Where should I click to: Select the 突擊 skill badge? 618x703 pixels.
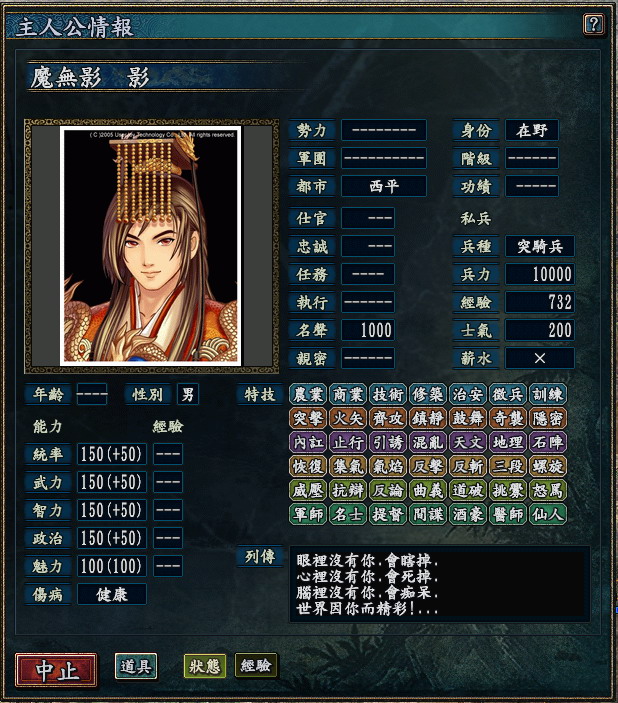pos(308,418)
